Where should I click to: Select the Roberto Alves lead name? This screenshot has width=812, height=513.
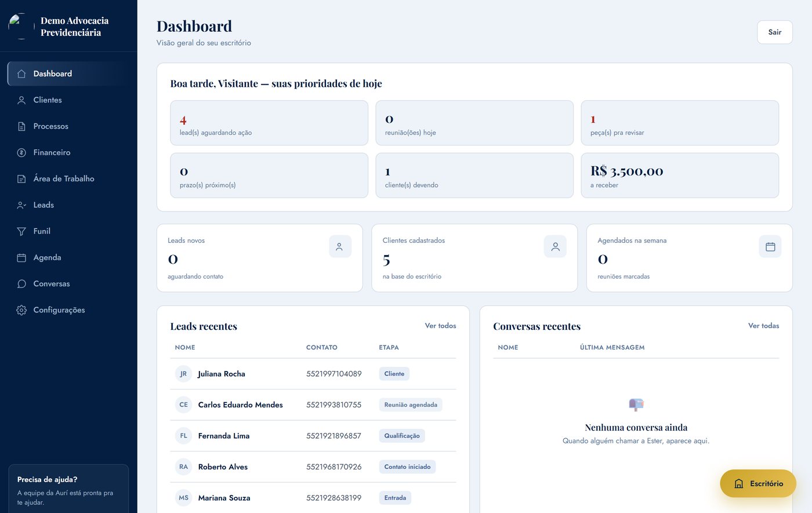click(223, 467)
